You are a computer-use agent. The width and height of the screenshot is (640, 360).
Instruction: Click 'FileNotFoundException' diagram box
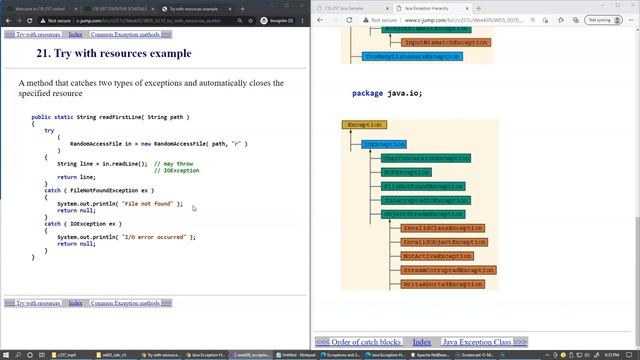[x=423, y=186]
